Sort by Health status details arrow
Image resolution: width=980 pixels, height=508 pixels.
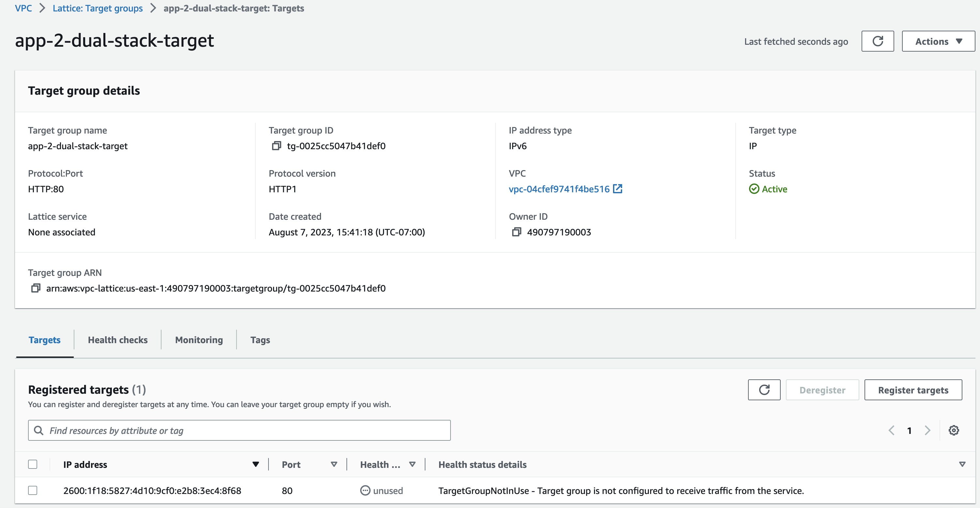point(962,464)
